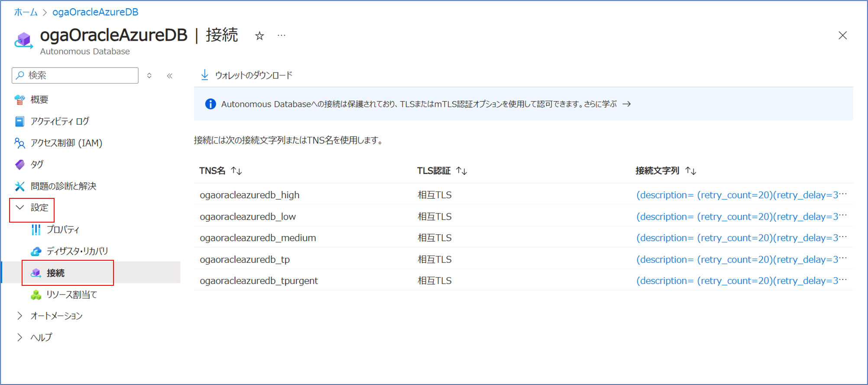
Task: Select ogaoracleazuredb_tpurgent TNS name
Action: pos(259,281)
